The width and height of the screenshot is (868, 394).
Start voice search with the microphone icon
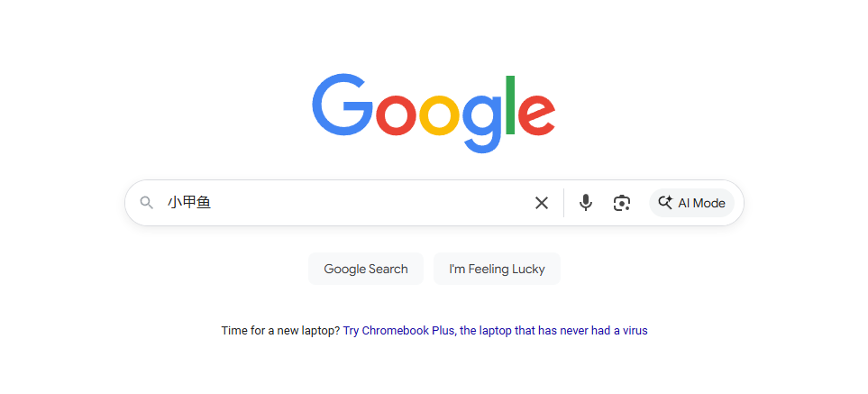coord(586,203)
